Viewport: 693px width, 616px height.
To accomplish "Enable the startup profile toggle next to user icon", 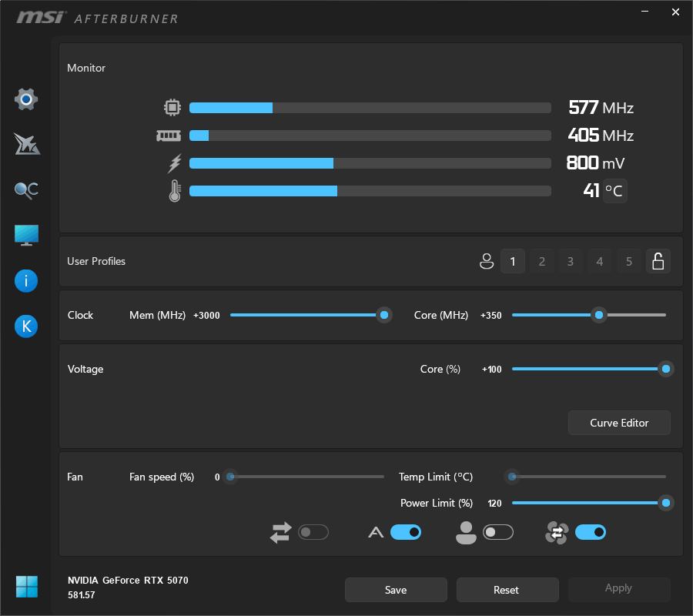I will coord(498,532).
